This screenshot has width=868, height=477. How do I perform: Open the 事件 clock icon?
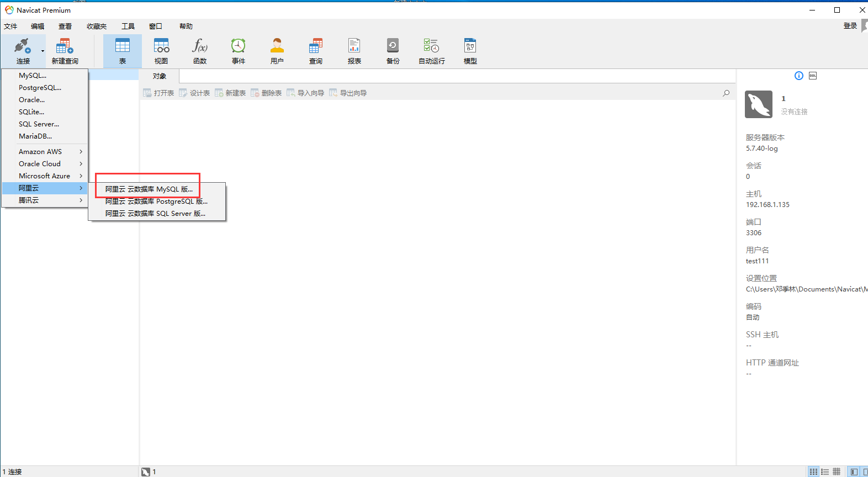click(239, 46)
